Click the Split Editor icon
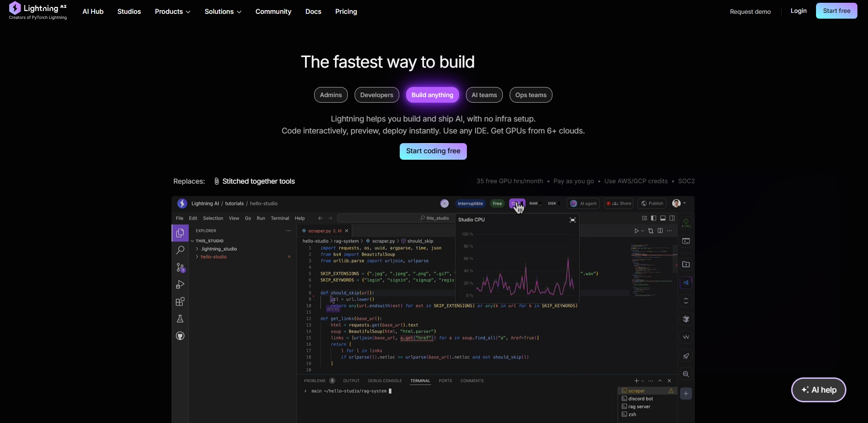This screenshot has height=423, width=868. 660,231
